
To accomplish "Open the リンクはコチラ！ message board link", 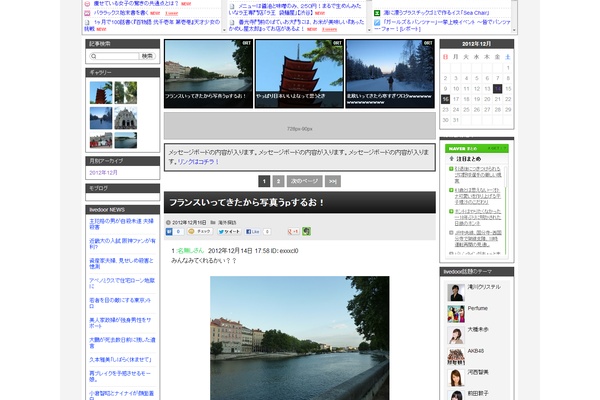I will 198,162.
